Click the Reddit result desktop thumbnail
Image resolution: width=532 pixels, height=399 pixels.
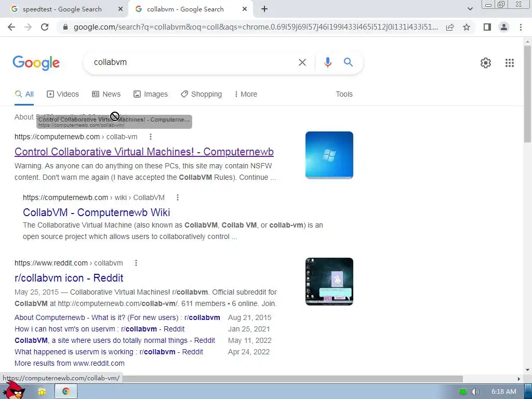pos(329,282)
